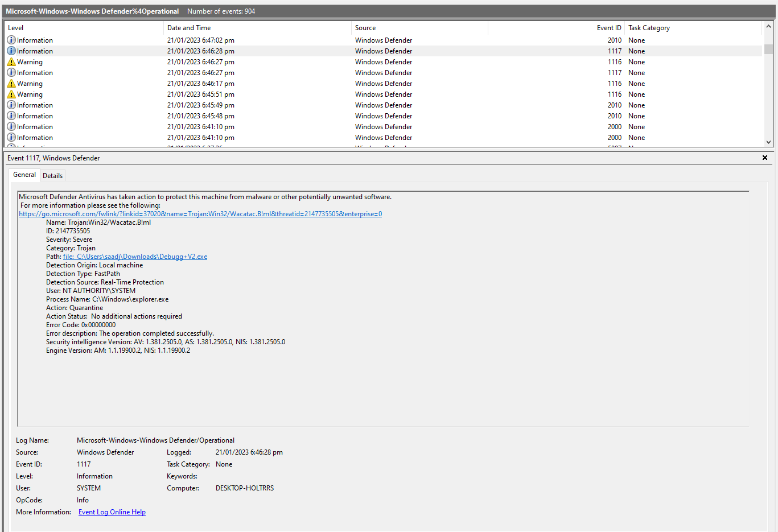
Task: Click the info icon of the 6:47:02 pm event
Action: [x=11, y=40]
